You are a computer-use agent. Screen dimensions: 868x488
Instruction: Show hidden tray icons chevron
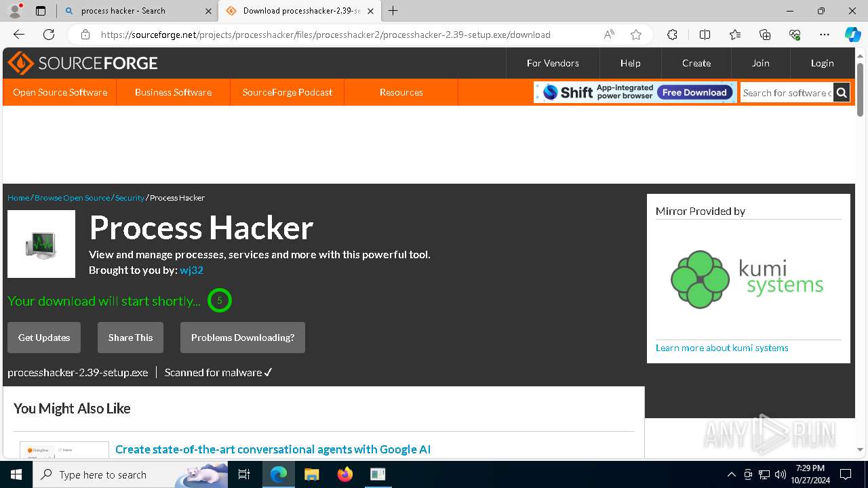tap(731, 474)
